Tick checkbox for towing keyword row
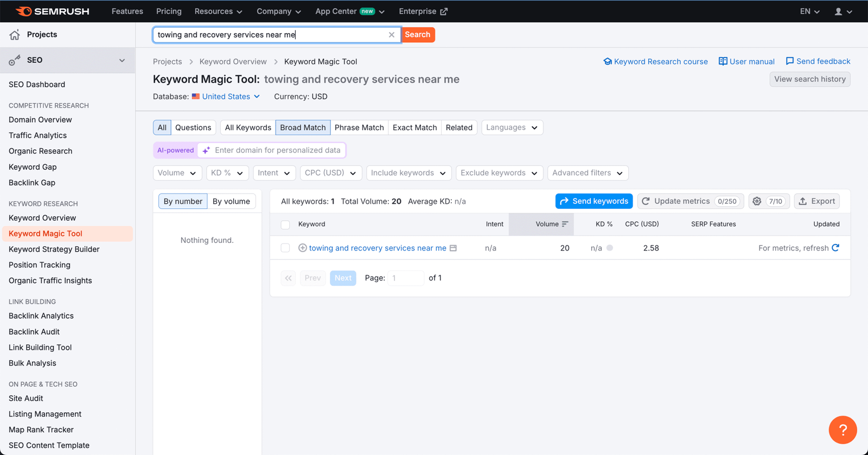The height and width of the screenshot is (455, 868). pos(285,248)
